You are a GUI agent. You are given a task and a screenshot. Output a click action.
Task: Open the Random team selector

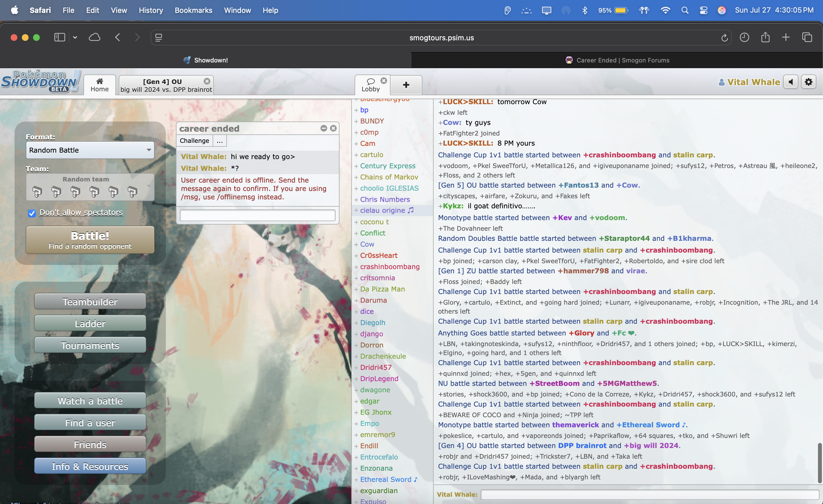[90, 187]
